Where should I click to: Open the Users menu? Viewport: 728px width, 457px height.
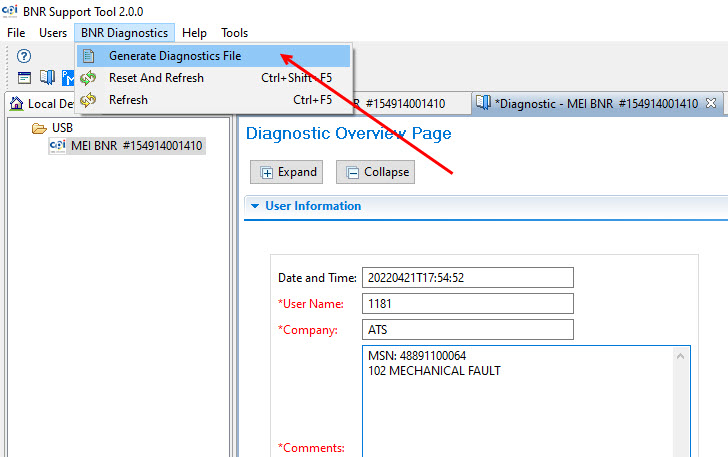tap(53, 33)
